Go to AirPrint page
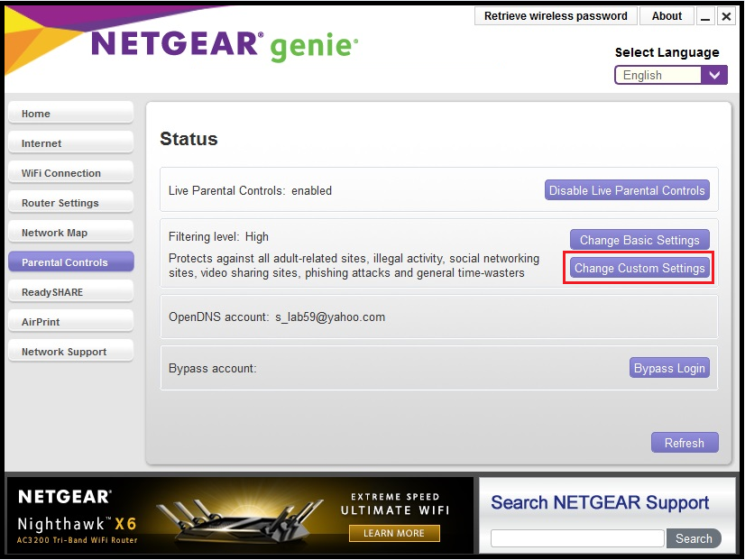 click(70, 322)
